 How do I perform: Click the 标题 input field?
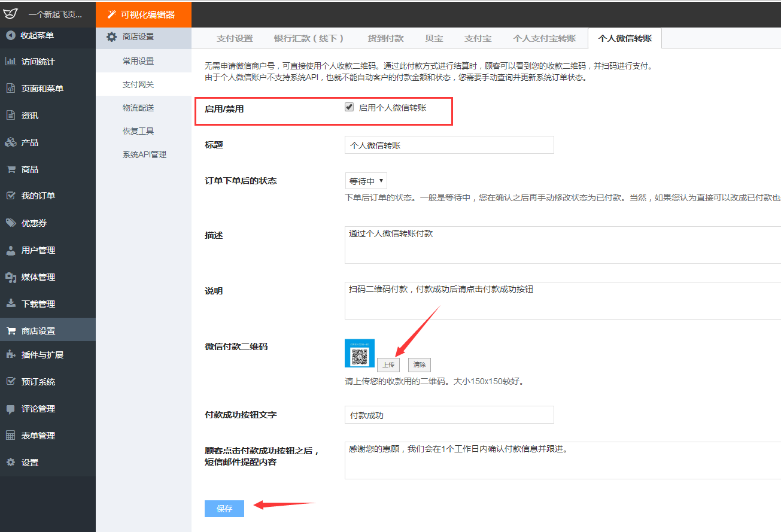[x=449, y=145]
